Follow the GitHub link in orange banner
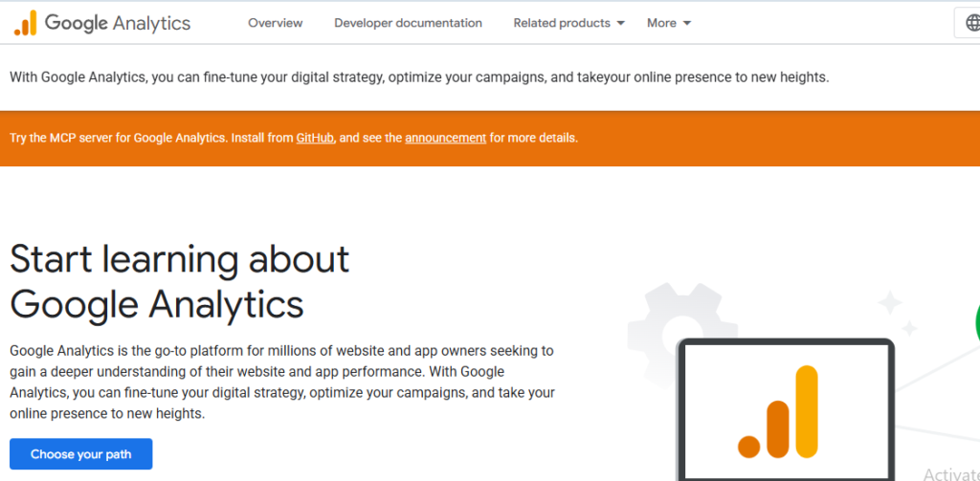 (x=314, y=138)
